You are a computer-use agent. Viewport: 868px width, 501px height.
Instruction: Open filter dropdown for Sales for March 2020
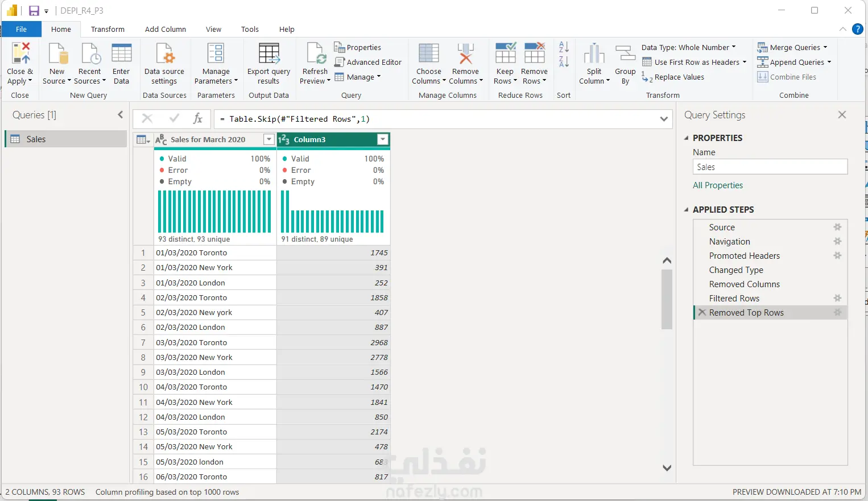click(269, 139)
